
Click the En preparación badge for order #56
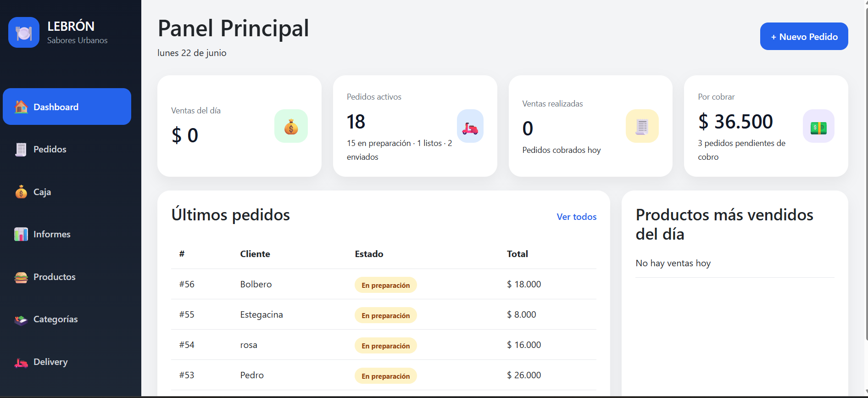click(x=386, y=285)
